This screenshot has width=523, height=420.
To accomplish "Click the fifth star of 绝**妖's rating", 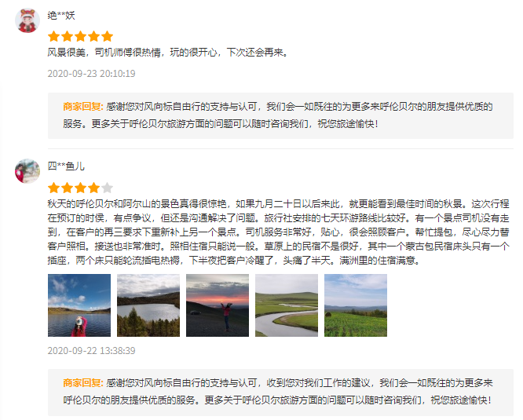I will click(x=107, y=36).
